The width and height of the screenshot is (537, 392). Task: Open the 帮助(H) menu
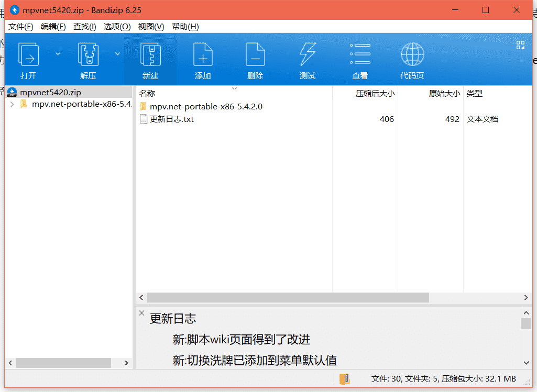click(x=185, y=27)
